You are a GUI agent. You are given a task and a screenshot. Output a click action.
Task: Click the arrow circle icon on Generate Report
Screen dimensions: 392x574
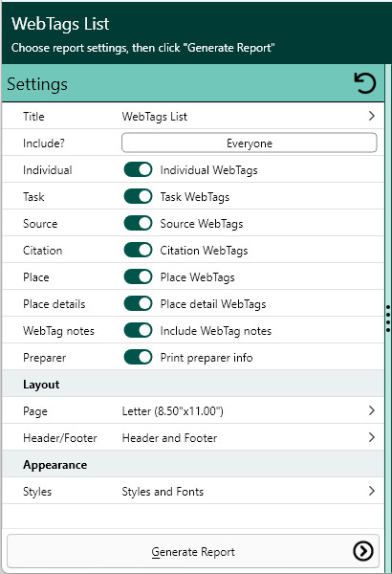click(x=363, y=551)
